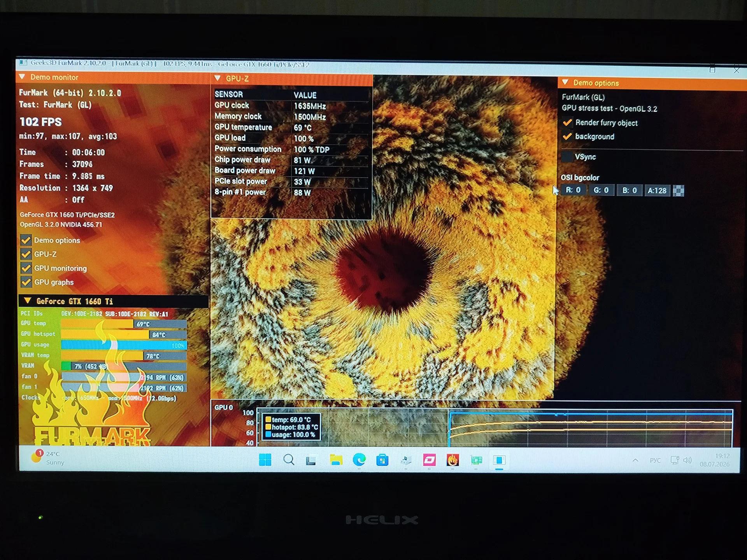Click the GPU 0 graph legend box
The height and width of the screenshot is (560, 747).
click(x=291, y=427)
